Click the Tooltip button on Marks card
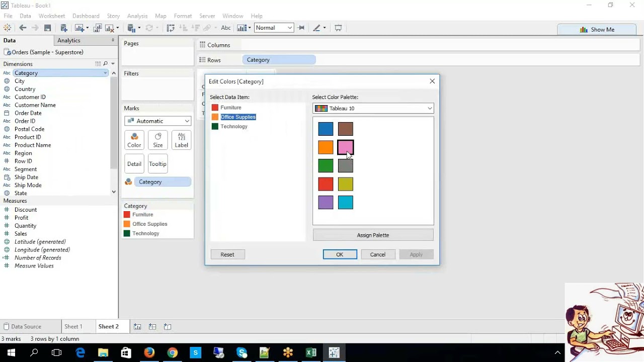Viewport: 644px width, 362px height. tap(157, 164)
